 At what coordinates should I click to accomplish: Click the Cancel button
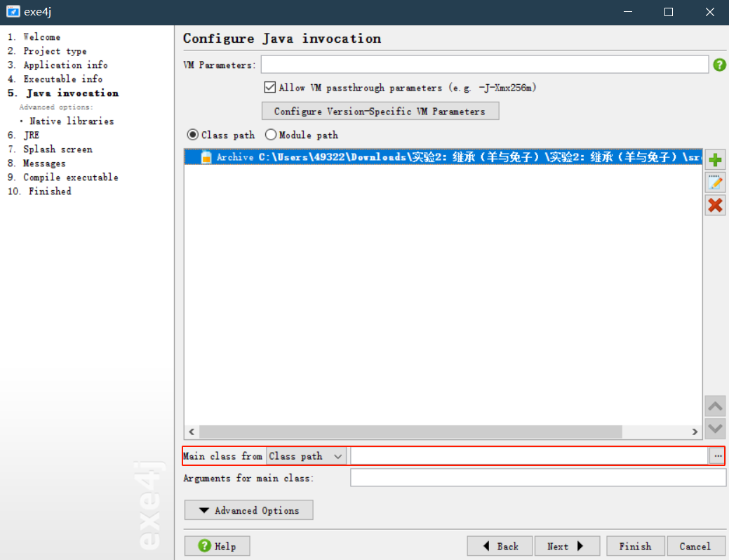[695, 546]
